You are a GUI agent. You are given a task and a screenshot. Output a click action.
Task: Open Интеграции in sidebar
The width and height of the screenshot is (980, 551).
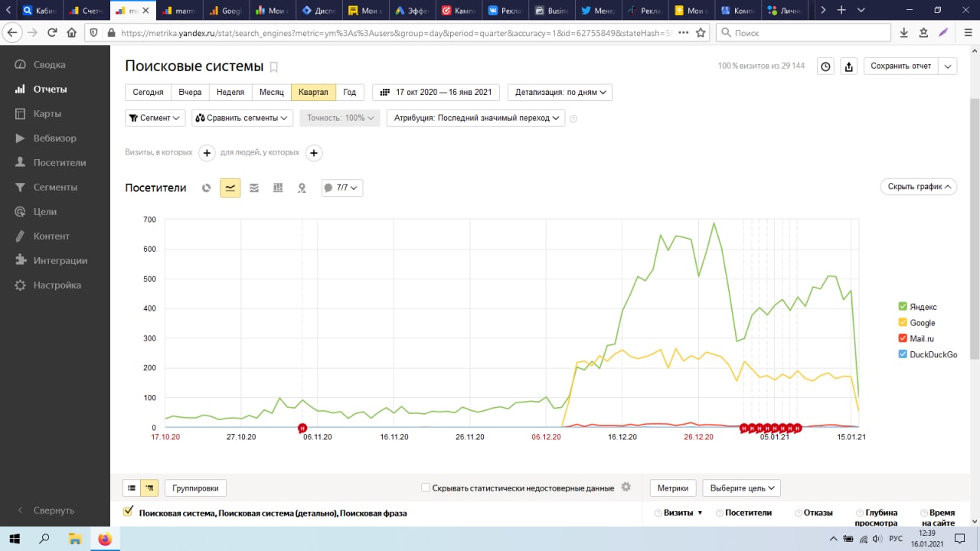[60, 261]
